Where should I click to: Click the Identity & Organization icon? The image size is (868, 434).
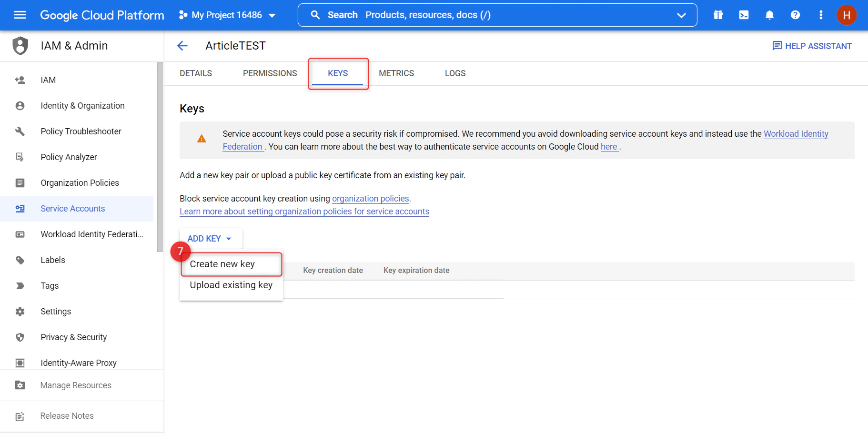point(20,106)
